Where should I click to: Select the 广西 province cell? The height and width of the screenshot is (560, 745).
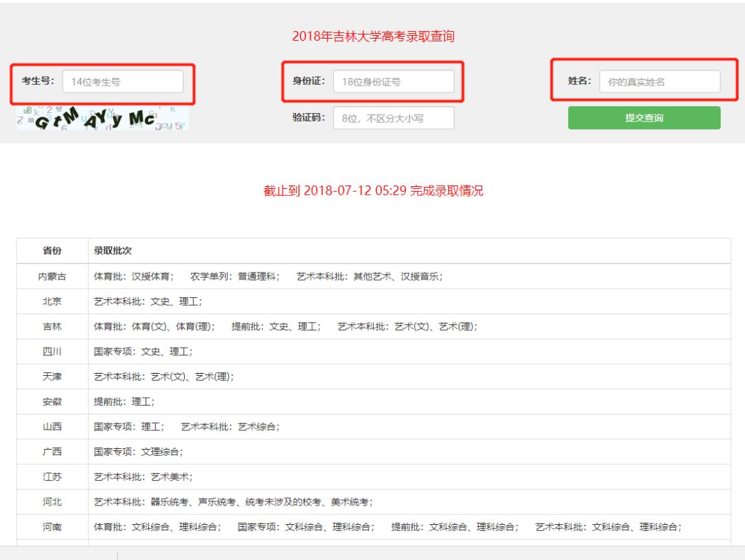click(x=52, y=452)
